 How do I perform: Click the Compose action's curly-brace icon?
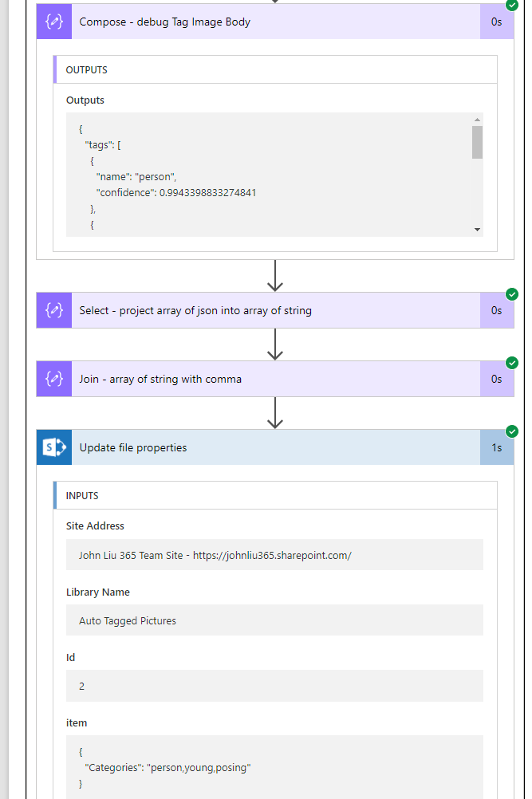click(54, 22)
